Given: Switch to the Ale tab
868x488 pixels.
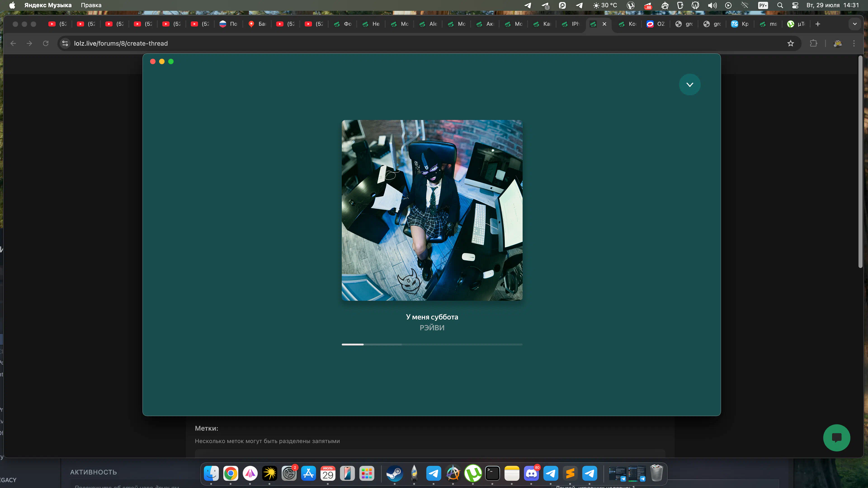Looking at the screenshot, I should (x=428, y=24).
